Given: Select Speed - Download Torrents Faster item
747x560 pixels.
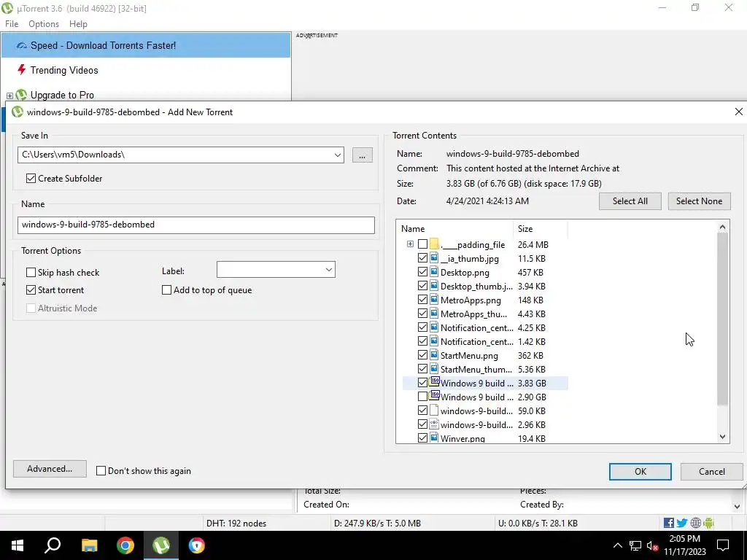Looking at the screenshot, I should pyautogui.click(x=146, y=45).
